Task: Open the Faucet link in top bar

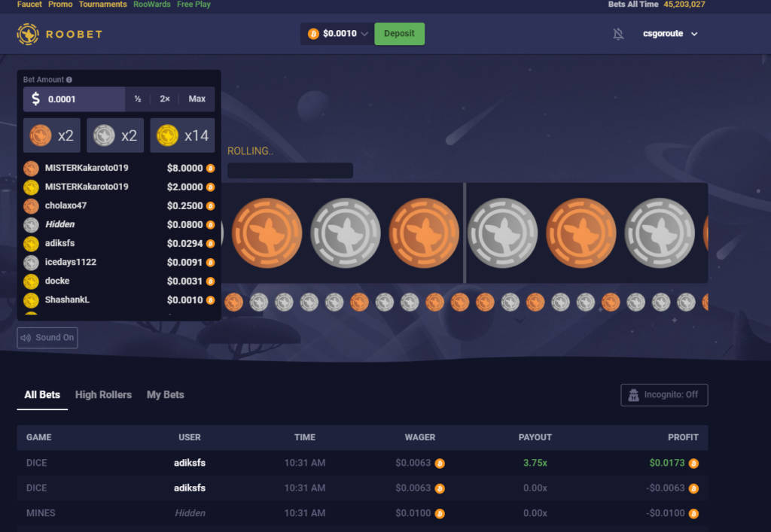Action: pos(29,5)
